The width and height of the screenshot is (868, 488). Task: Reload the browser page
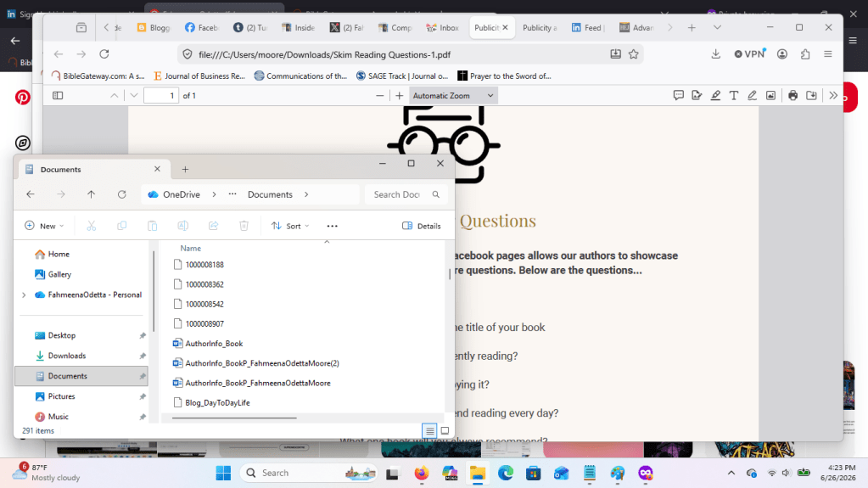tap(104, 54)
